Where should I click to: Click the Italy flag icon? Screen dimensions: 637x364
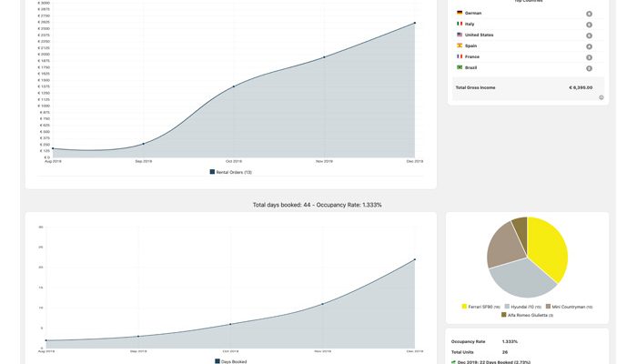click(x=460, y=24)
